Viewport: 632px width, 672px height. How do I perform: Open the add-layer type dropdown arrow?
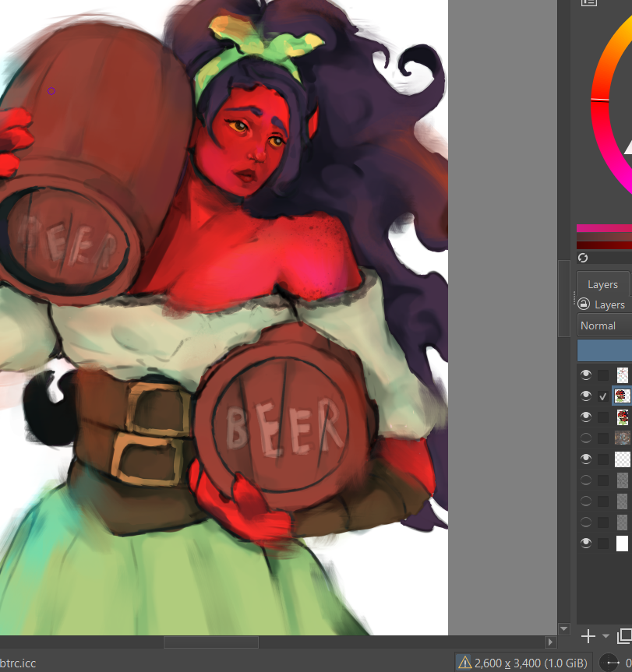(x=606, y=636)
